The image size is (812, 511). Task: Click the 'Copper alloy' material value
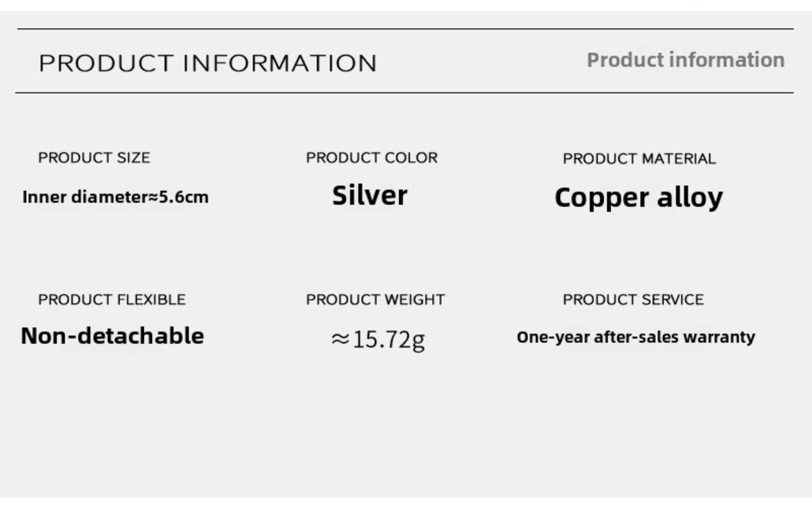638,197
